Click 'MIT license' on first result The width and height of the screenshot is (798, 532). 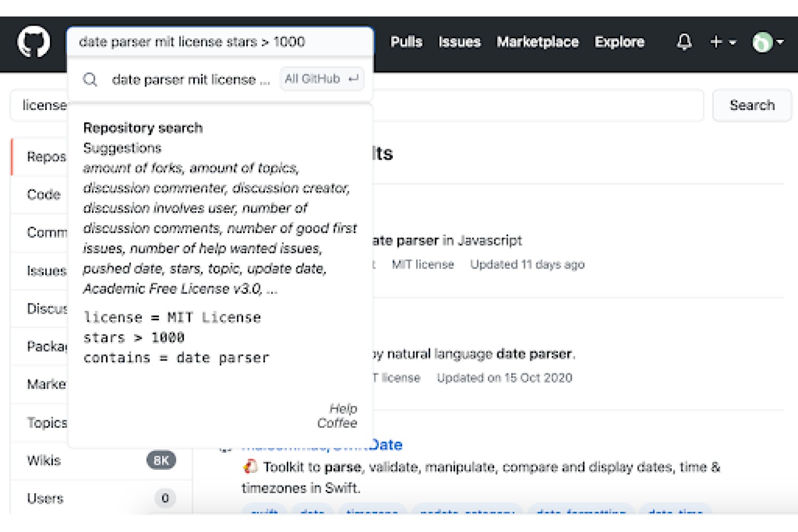coord(423,264)
